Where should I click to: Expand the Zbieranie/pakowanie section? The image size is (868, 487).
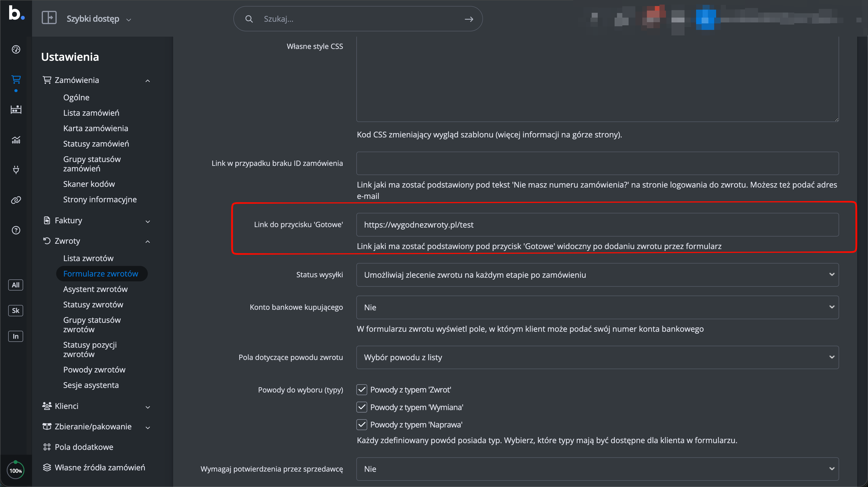coord(96,427)
